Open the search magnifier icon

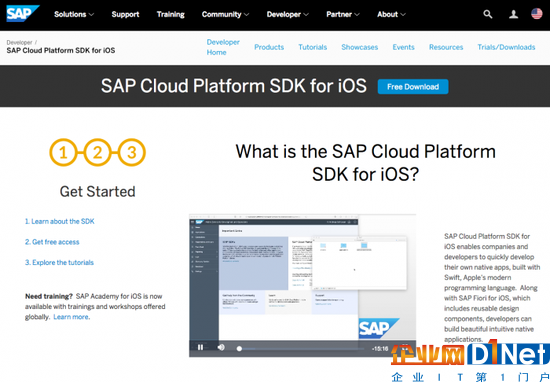[488, 14]
